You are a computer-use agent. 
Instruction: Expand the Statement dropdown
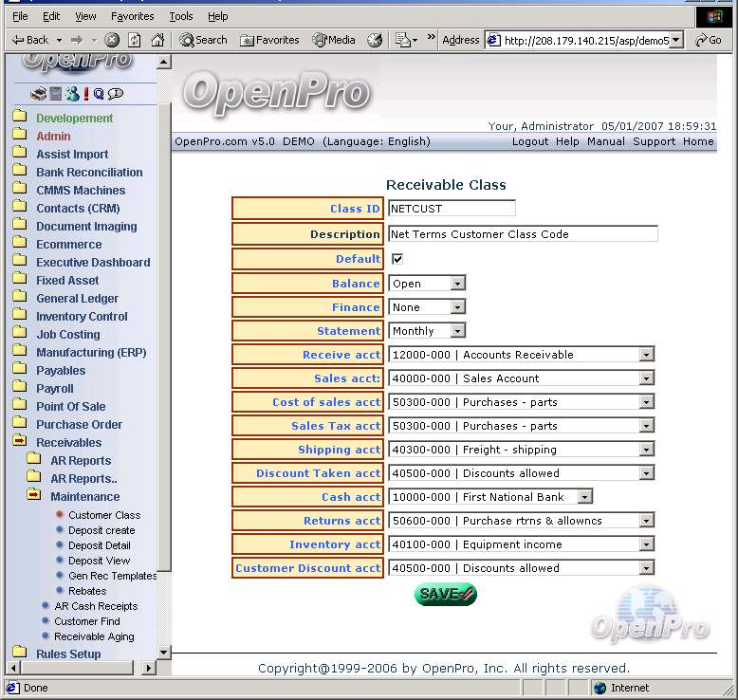[458, 331]
